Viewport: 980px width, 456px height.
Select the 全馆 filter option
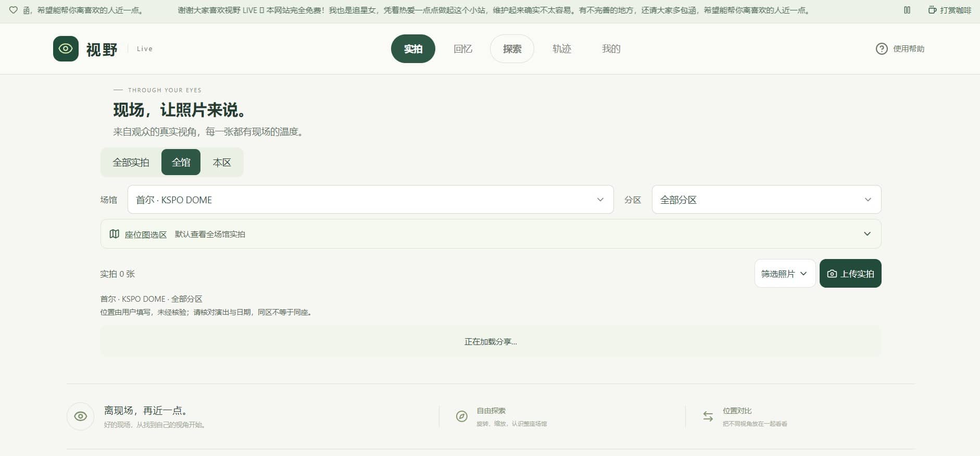click(181, 162)
